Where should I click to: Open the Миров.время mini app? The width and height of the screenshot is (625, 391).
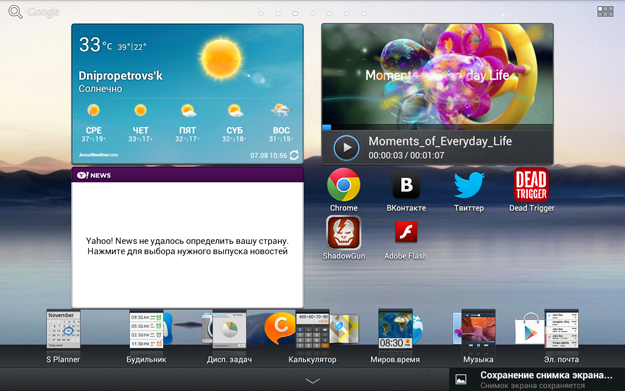coord(395,336)
